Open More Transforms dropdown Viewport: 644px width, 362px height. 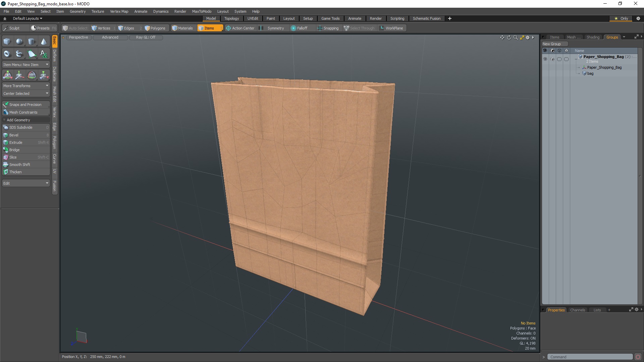pos(26,86)
